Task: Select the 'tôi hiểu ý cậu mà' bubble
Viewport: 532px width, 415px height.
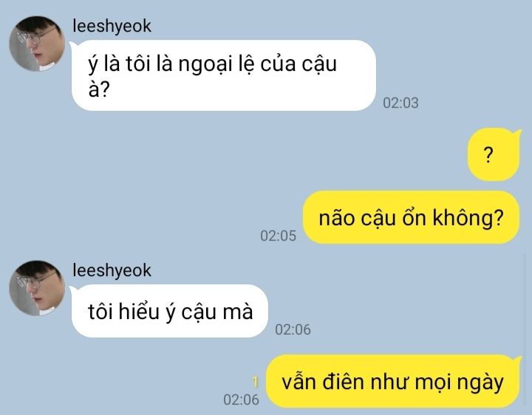Action: tap(169, 311)
